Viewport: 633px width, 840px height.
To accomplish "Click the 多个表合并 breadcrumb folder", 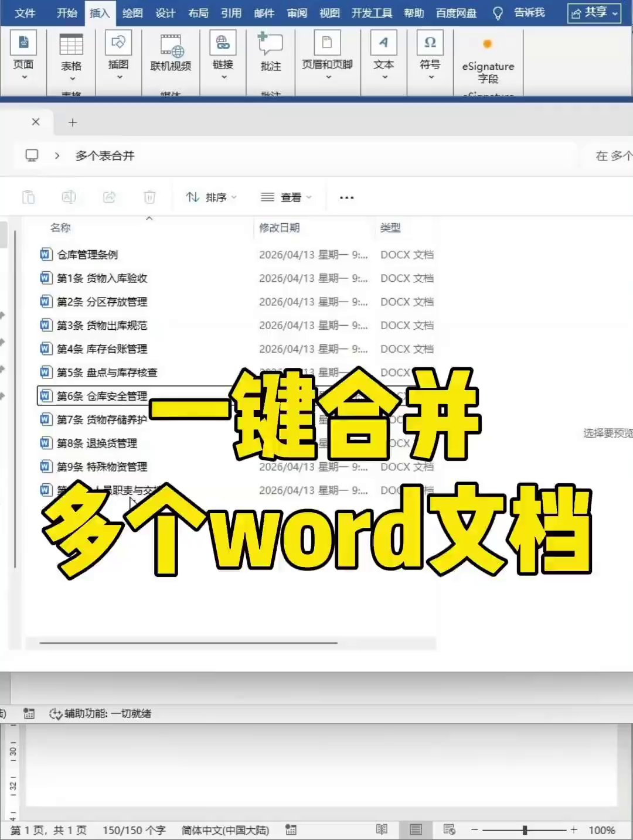I will (105, 156).
